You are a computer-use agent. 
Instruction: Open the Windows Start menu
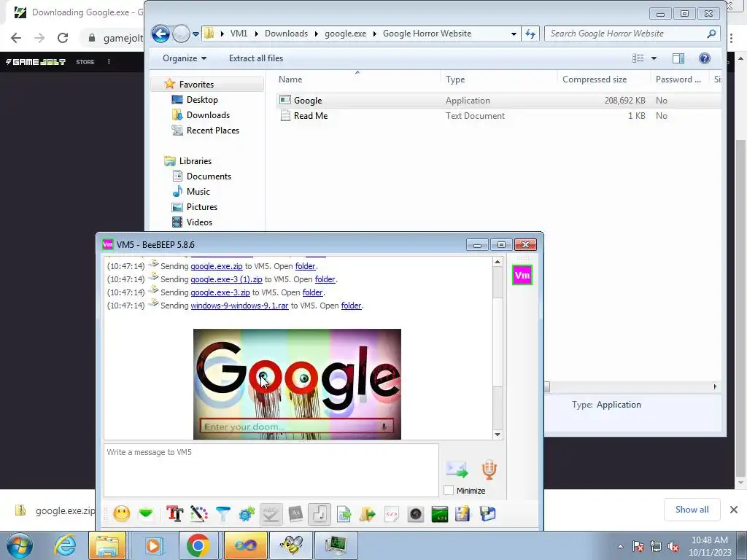click(19, 545)
